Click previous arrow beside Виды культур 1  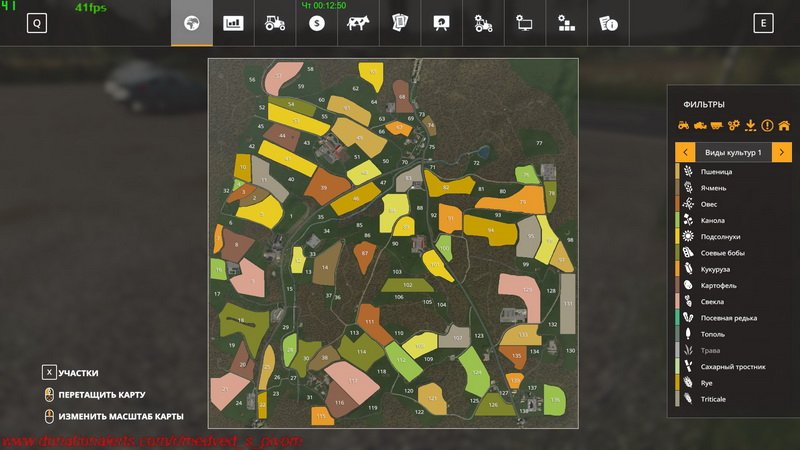pos(686,152)
